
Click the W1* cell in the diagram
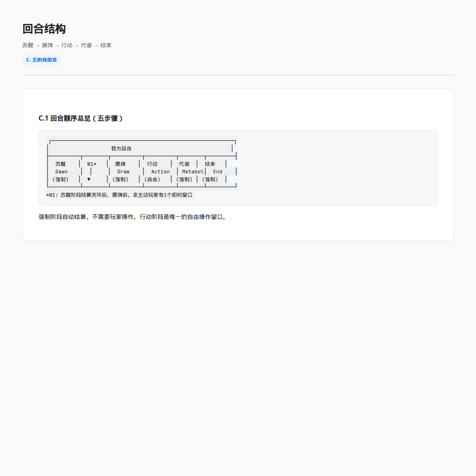pos(92,164)
